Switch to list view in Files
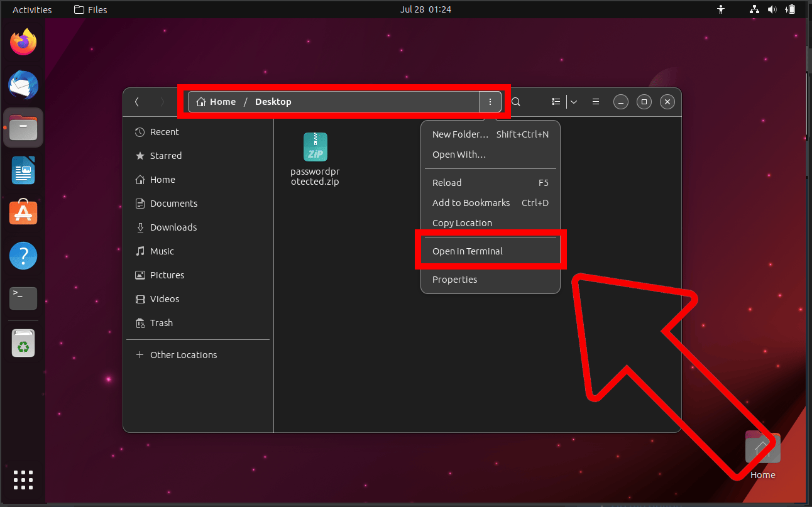 click(556, 101)
